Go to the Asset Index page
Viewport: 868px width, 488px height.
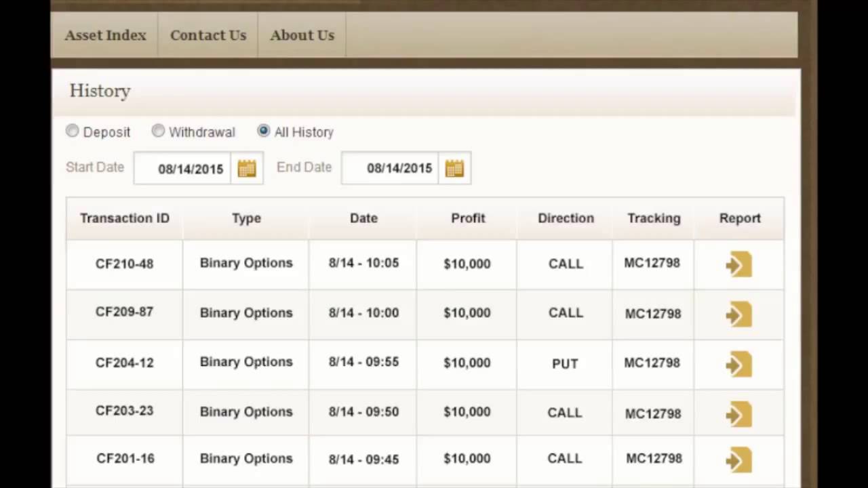tap(105, 35)
